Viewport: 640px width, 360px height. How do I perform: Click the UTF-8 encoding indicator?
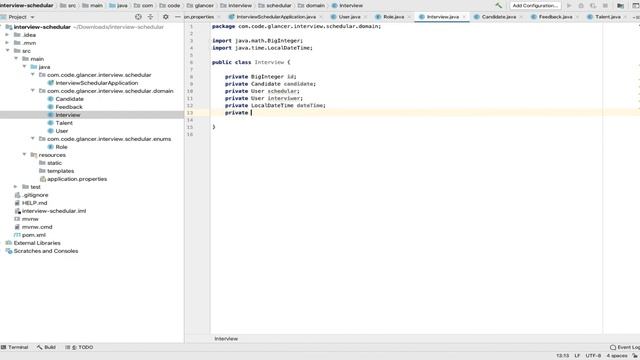[593, 356]
